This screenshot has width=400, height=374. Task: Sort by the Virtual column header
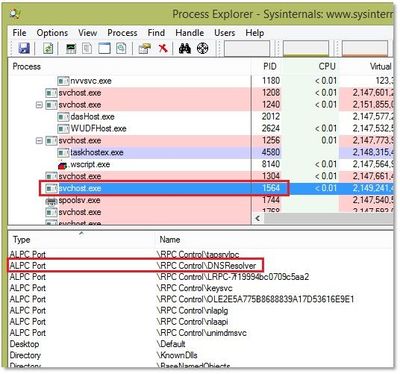[366, 67]
